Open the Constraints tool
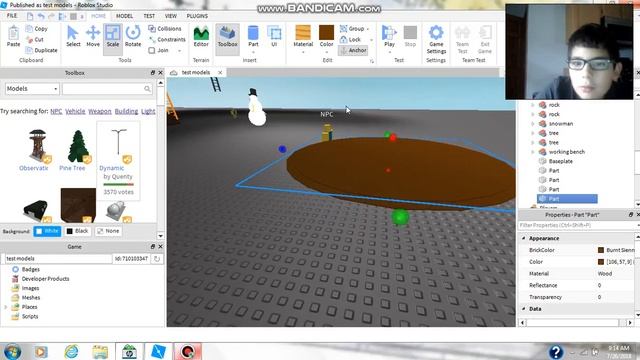 pos(167,40)
